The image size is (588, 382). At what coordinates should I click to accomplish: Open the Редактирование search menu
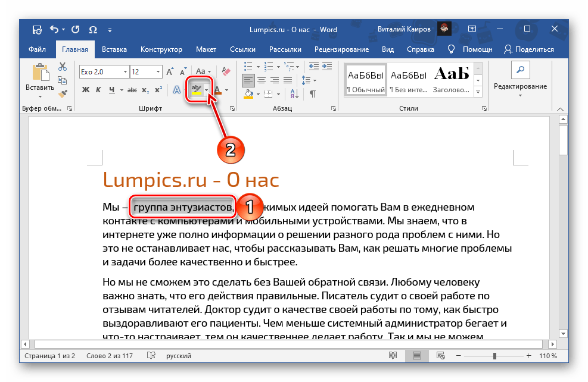pyautogui.click(x=520, y=80)
